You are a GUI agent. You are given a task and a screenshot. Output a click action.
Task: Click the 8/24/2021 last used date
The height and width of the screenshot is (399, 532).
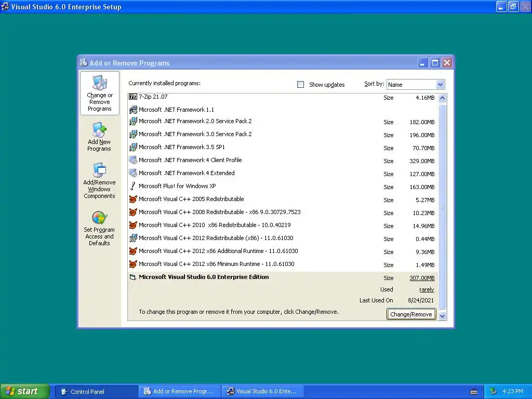pyautogui.click(x=421, y=300)
